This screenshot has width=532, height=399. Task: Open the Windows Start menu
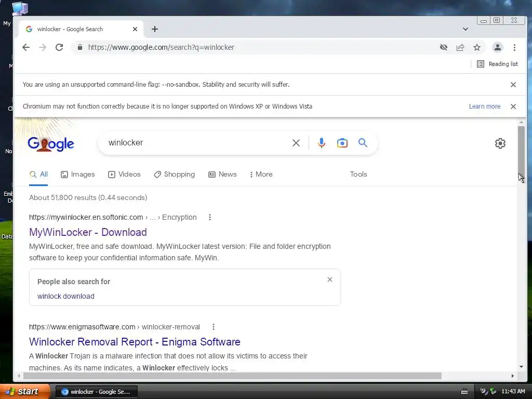pos(25,392)
